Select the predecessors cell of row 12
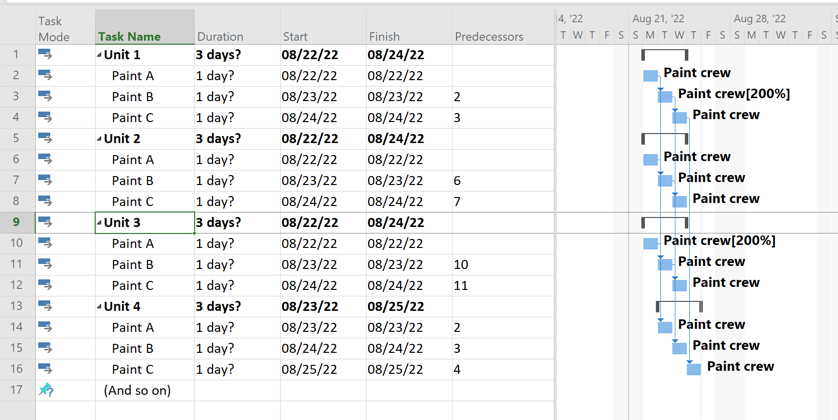The image size is (838, 420). click(502, 285)
